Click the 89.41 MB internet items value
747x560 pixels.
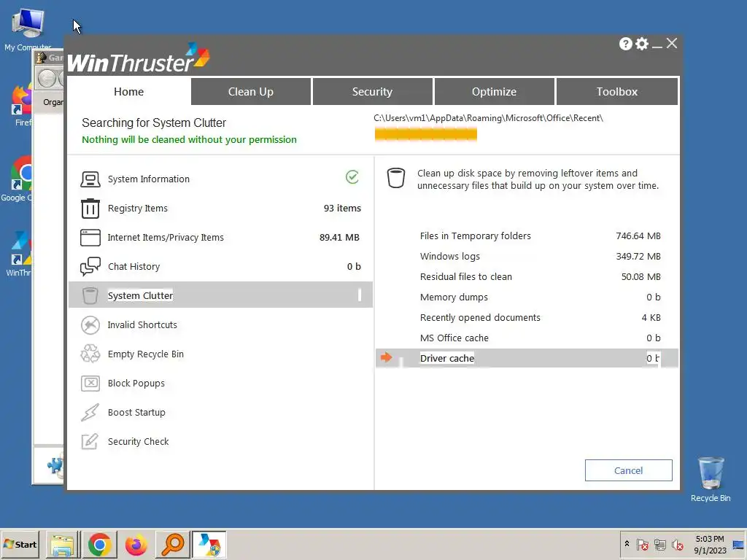(339, 238)
